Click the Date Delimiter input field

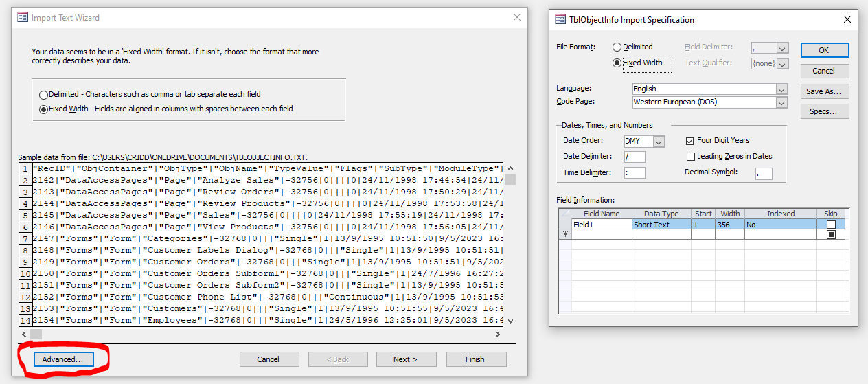(x=635, y=157)
